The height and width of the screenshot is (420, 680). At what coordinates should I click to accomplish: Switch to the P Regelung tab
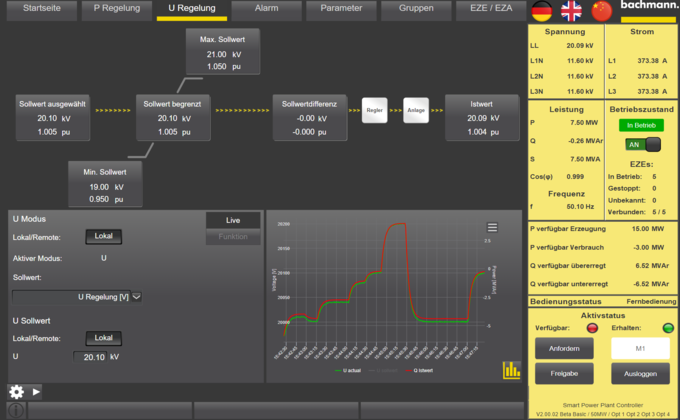coord(117,7)
